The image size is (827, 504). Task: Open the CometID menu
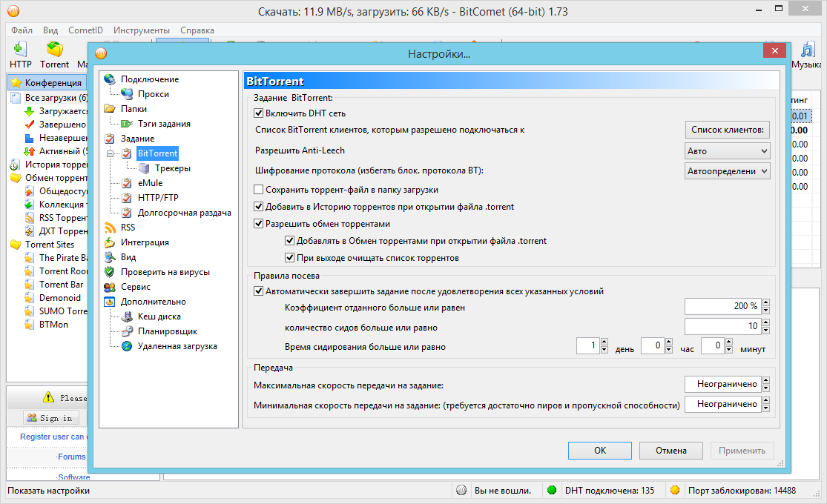[x=85, y=30]
